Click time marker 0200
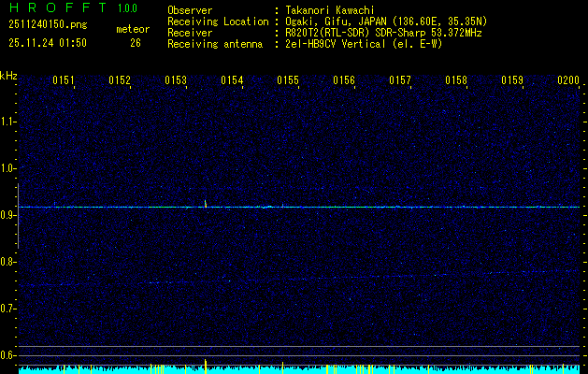The width and height of the screenshot is (588, 374). coord(568,80)
